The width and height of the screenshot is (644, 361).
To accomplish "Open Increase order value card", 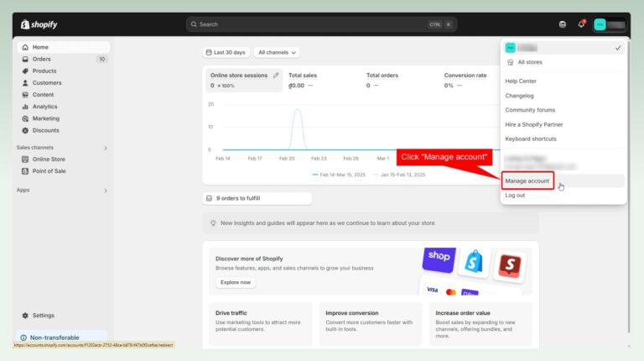I will [480, 324].
